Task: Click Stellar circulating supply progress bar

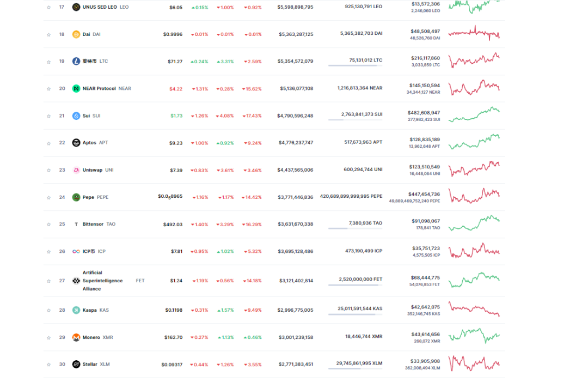Action: [x=355, y=368]
